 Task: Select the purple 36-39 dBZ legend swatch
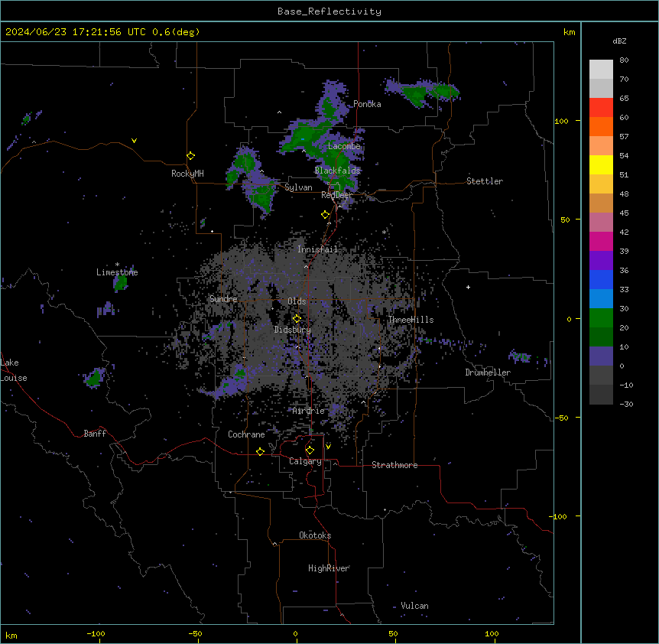[601, 261]
